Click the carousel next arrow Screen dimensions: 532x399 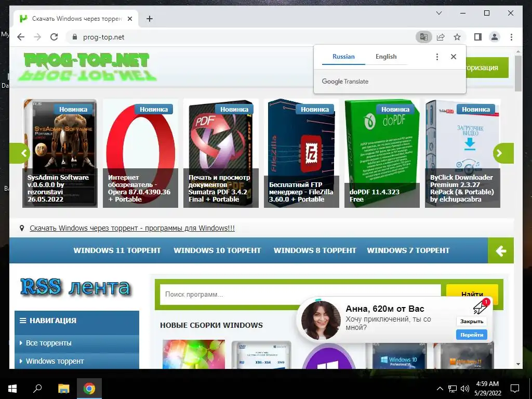[503, 153]
